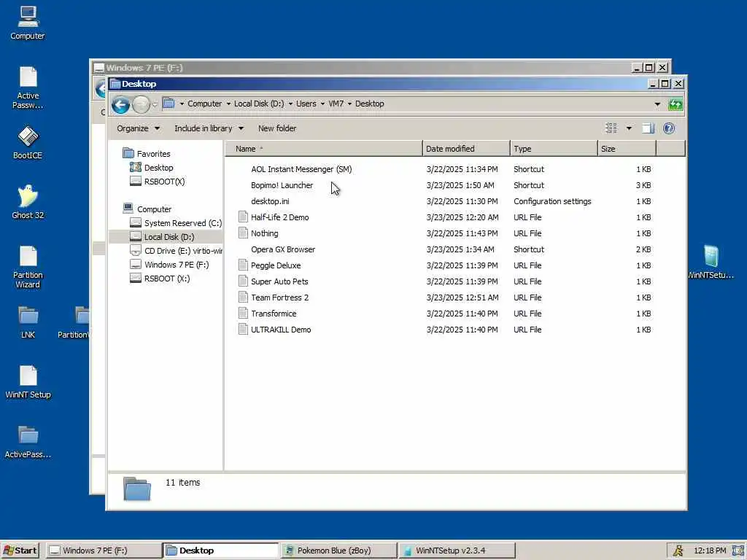Switch to Windows 7 PE (F:) taskbar item

[x=104, y=551]
